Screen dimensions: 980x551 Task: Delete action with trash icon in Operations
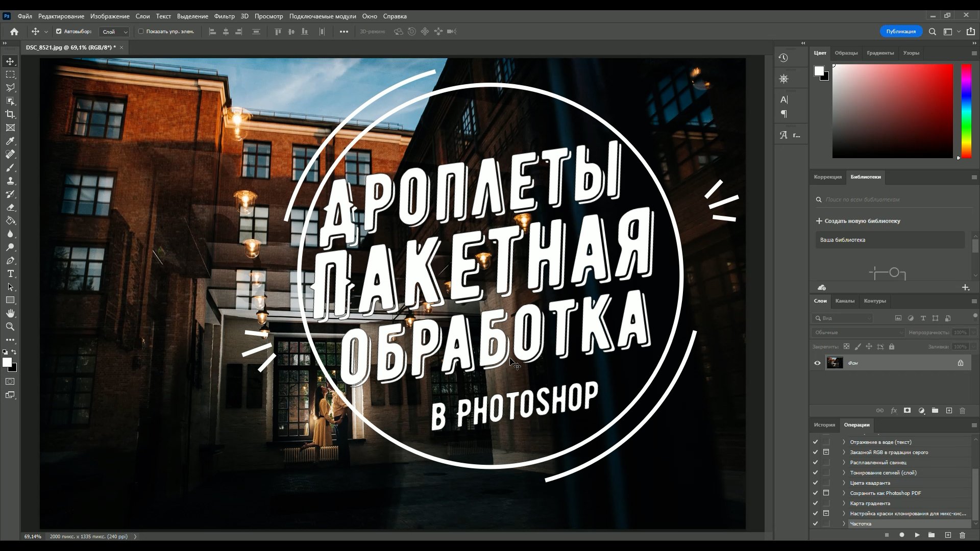pyautogui.click(x=963, y=535)
